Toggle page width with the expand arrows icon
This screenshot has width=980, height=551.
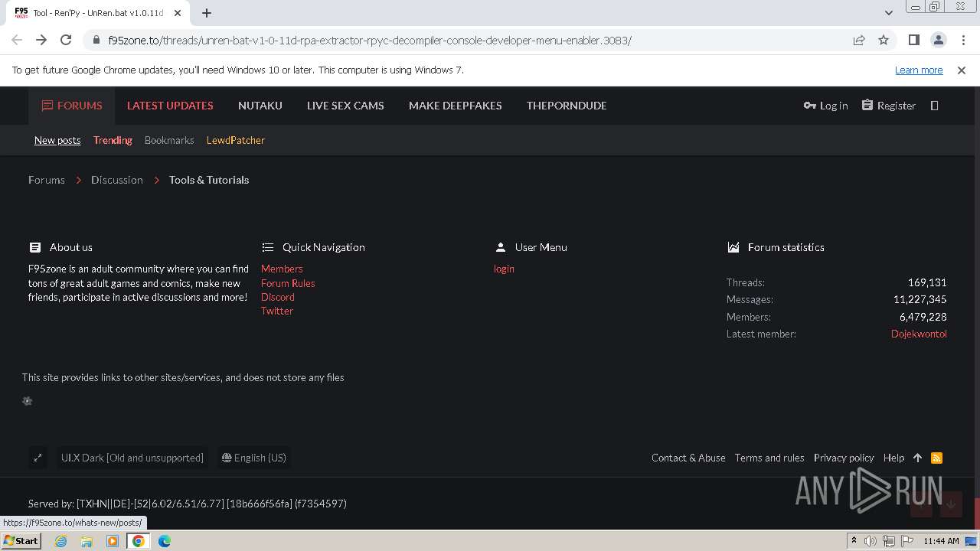point(38,458)
